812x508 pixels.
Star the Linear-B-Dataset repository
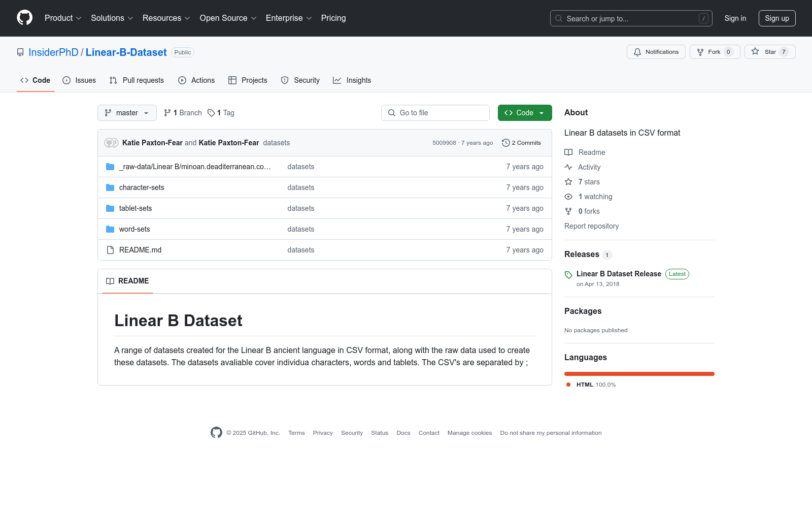click(x=770, y=52)
